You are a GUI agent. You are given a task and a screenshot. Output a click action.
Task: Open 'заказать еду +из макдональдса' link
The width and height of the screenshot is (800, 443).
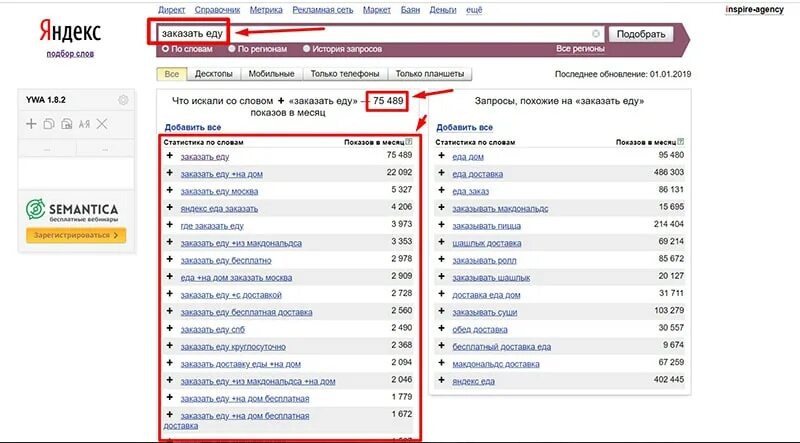[x=241, y=243]
